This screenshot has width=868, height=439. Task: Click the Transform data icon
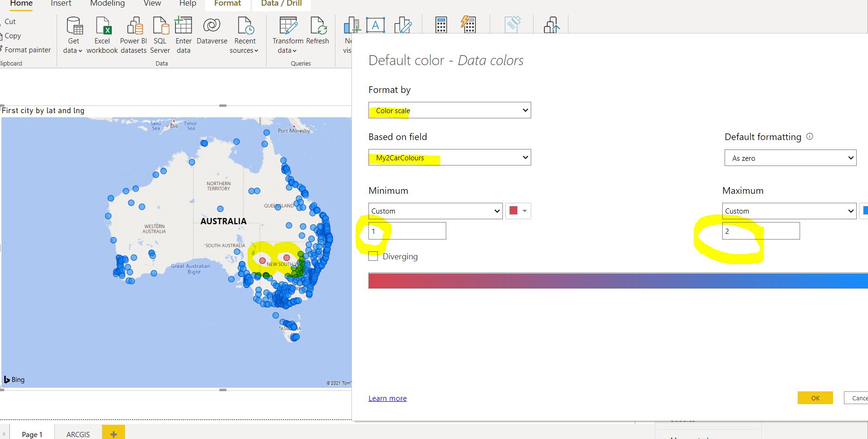(x=288, y=25)
